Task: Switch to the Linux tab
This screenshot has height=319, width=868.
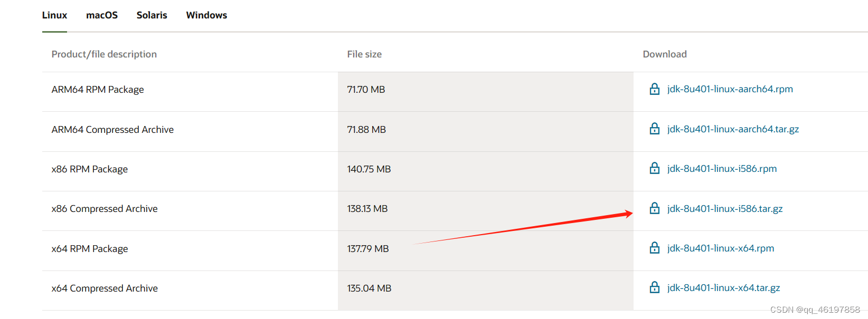Action: click(x=54, y=15)
